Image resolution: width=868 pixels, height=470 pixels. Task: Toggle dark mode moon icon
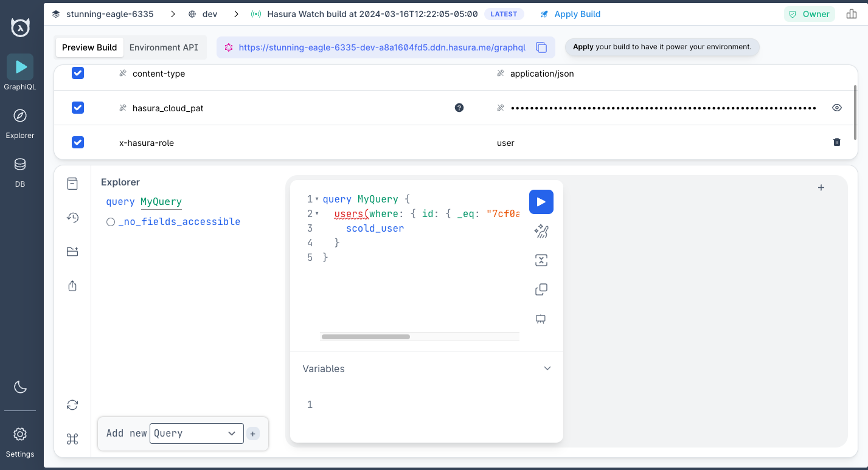pos(20,387)
